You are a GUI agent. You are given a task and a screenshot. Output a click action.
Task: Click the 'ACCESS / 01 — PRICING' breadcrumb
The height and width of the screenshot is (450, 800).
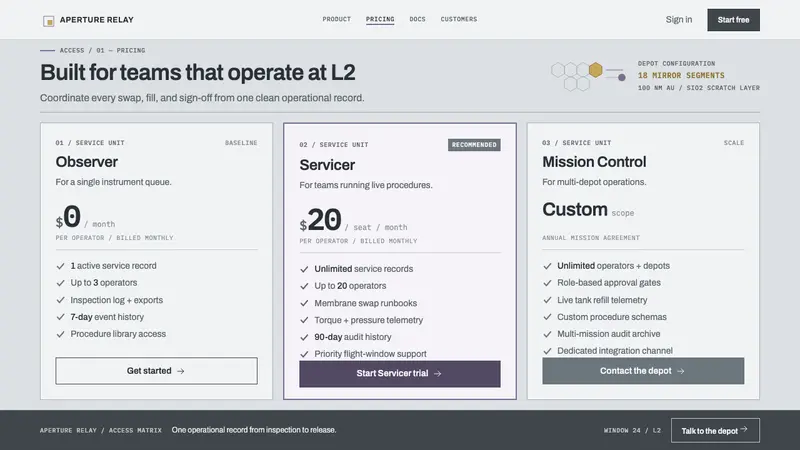pos(102,51)
